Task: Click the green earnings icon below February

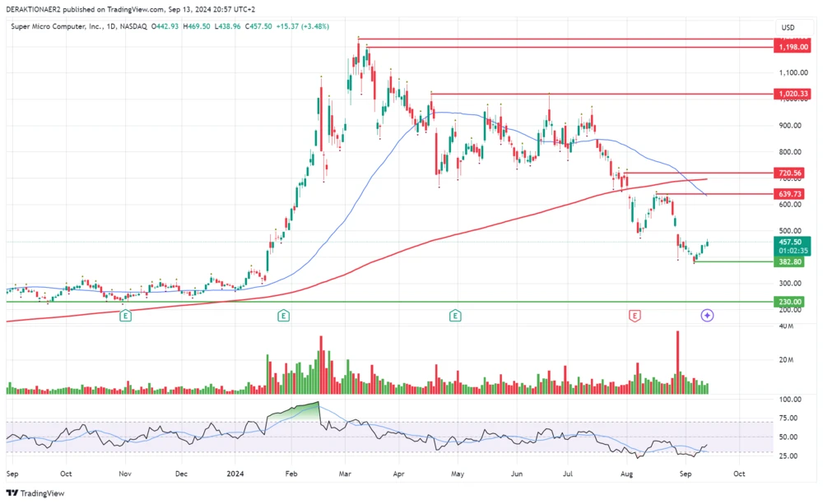Action: (283, 315)
